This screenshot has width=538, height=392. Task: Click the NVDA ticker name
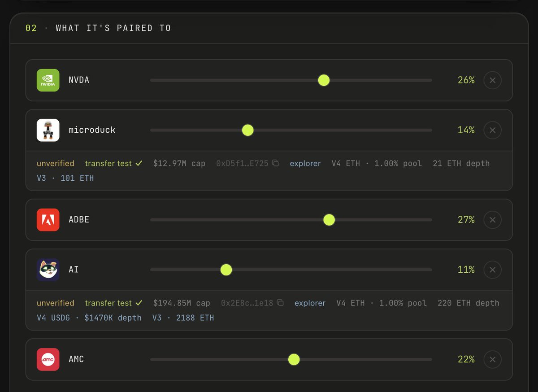pos(79,80)
